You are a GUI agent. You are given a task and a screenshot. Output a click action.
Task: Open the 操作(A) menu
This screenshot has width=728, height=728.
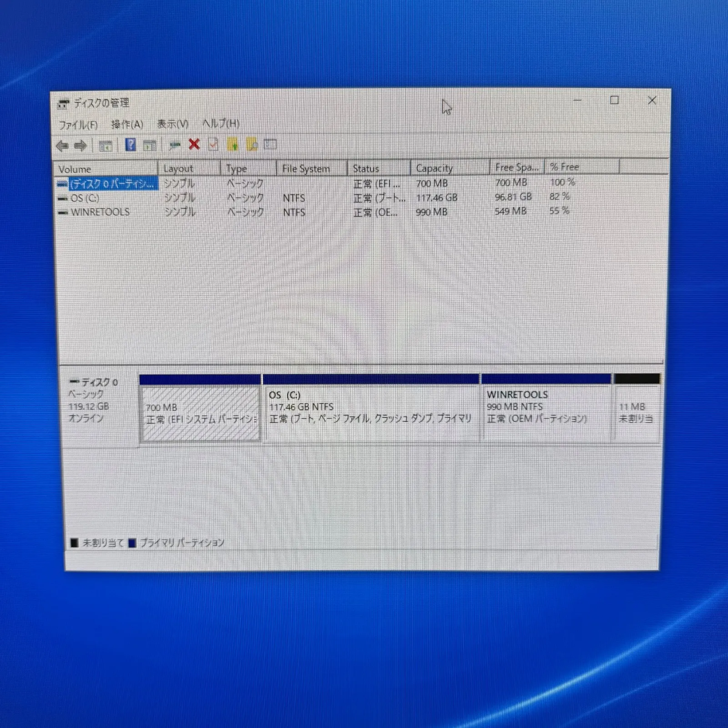point(127,124)
